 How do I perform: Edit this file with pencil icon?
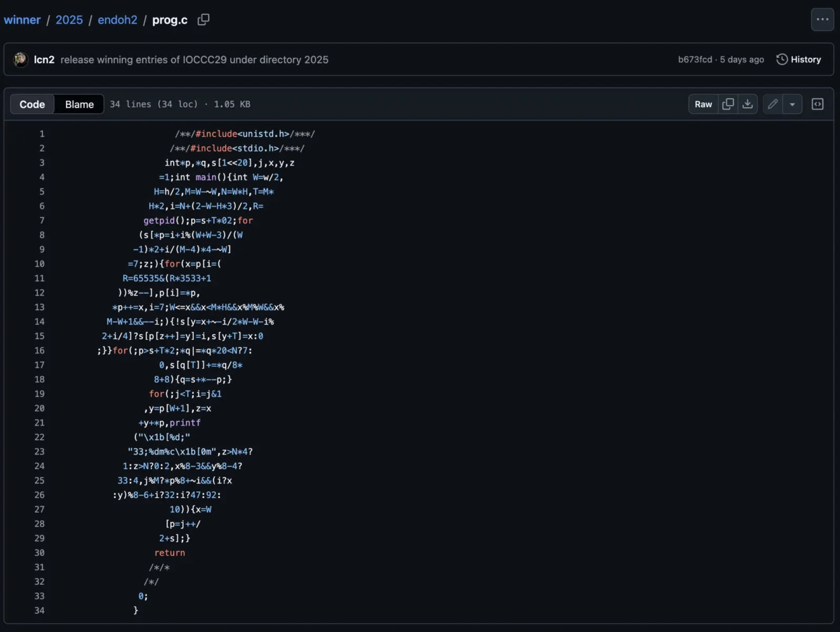point(772,104)
